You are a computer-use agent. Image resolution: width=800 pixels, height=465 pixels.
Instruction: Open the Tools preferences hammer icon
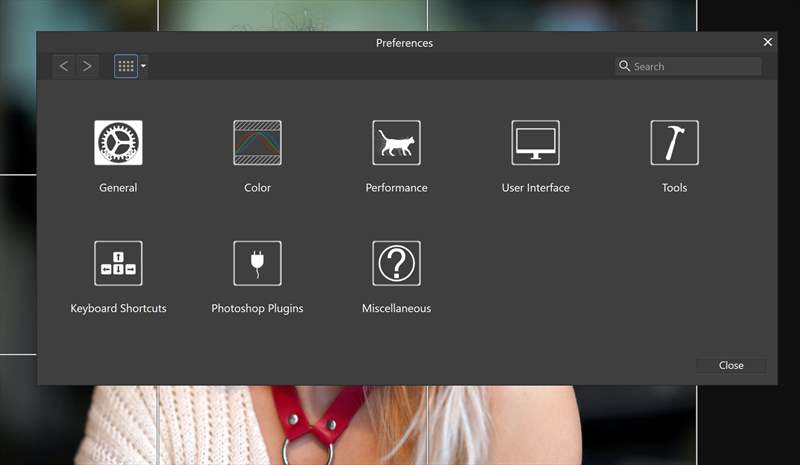[x=674, y=143]
